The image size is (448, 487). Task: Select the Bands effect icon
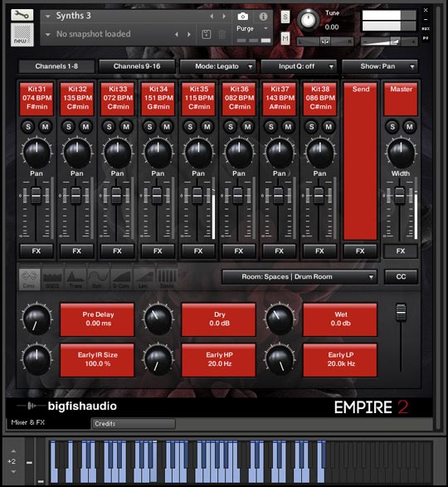coord(167,280)
